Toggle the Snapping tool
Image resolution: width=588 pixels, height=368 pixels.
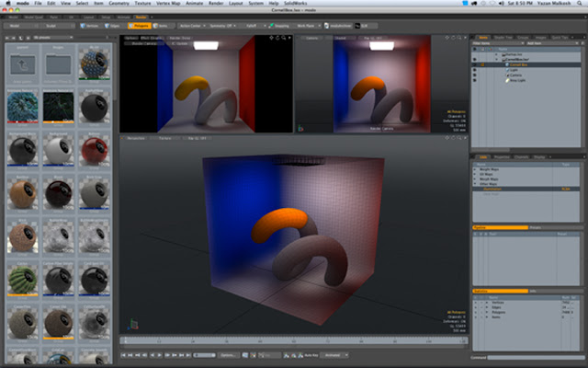(x=279, y=26)
